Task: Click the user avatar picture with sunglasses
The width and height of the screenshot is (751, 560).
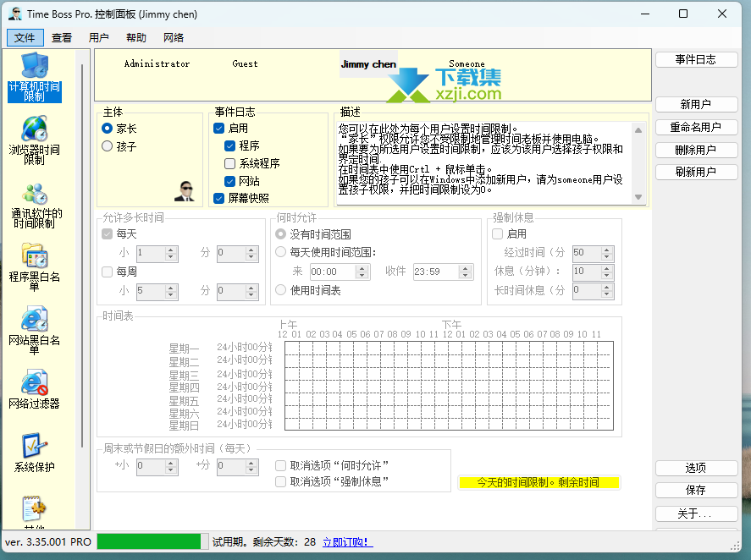Action: [x=185, y=191]
